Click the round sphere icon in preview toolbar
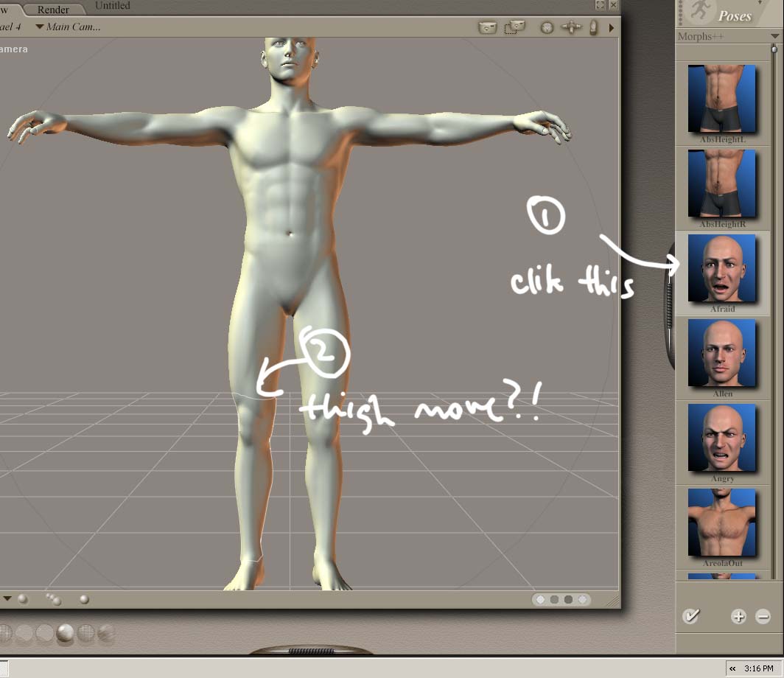This screenshot has height=678, width=784. (x=547, y=28)
